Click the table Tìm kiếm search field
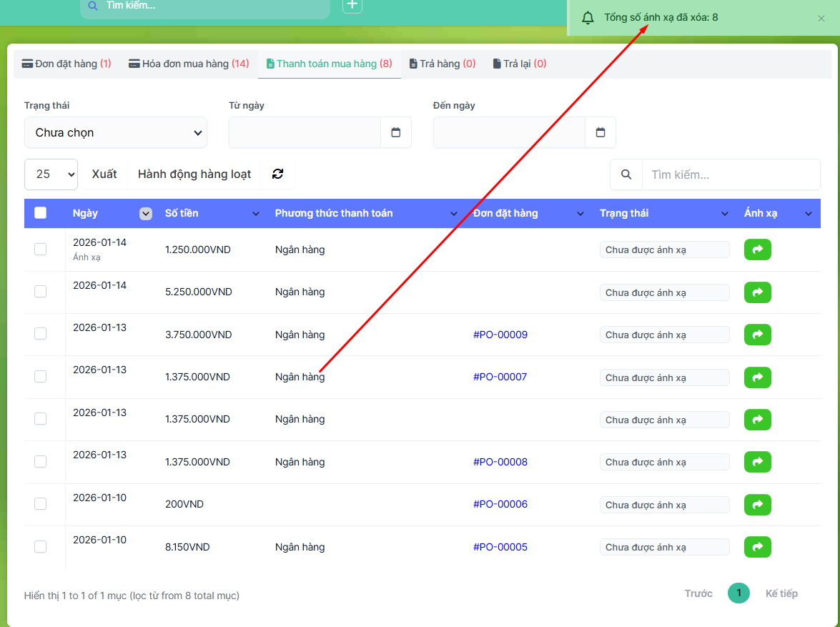The height and width of the screenshot is (627, 840). [730, 174]
